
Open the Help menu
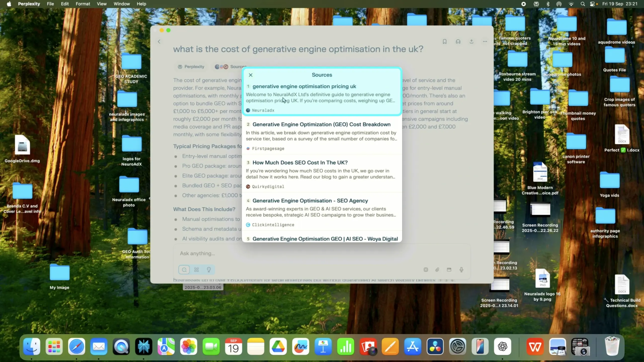pos(141,4)
